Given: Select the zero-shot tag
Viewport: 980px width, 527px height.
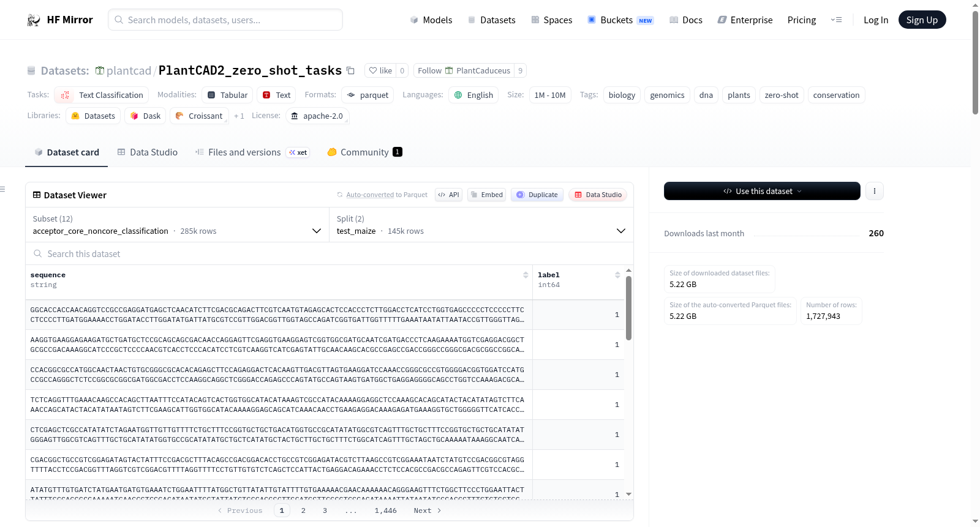Looking at the screenshot, I should pyautogui.click(x=782, y=95).
